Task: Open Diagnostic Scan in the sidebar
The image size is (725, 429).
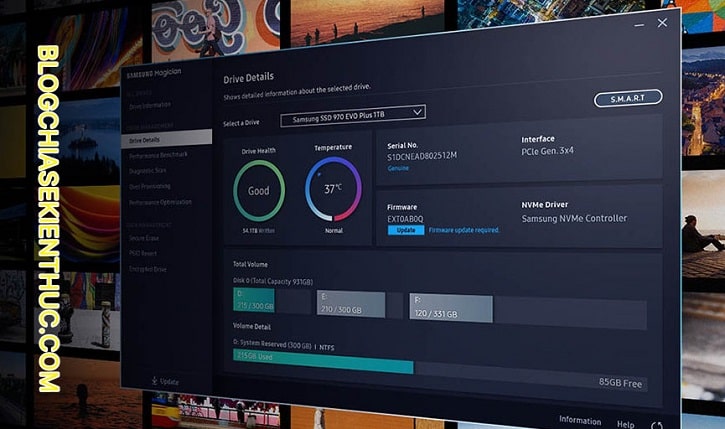Action: (x=147, y=171)
